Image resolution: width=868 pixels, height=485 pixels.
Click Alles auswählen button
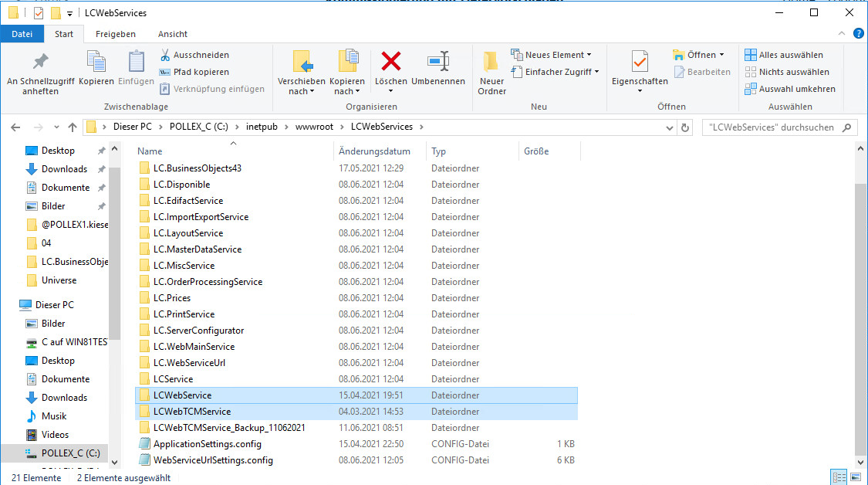coord(783,55)
